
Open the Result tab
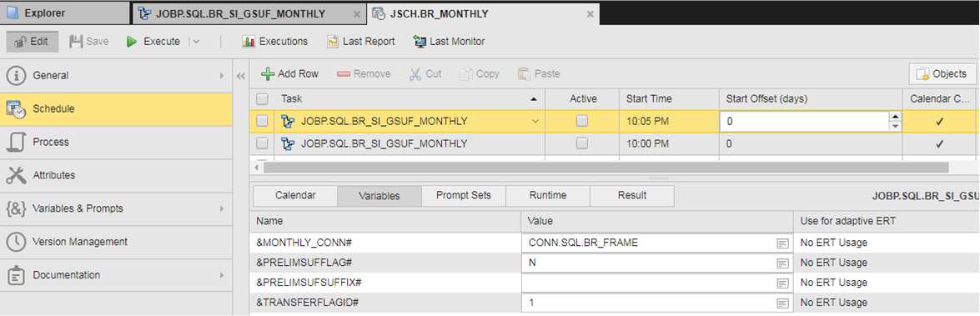(x=632, y=195)
